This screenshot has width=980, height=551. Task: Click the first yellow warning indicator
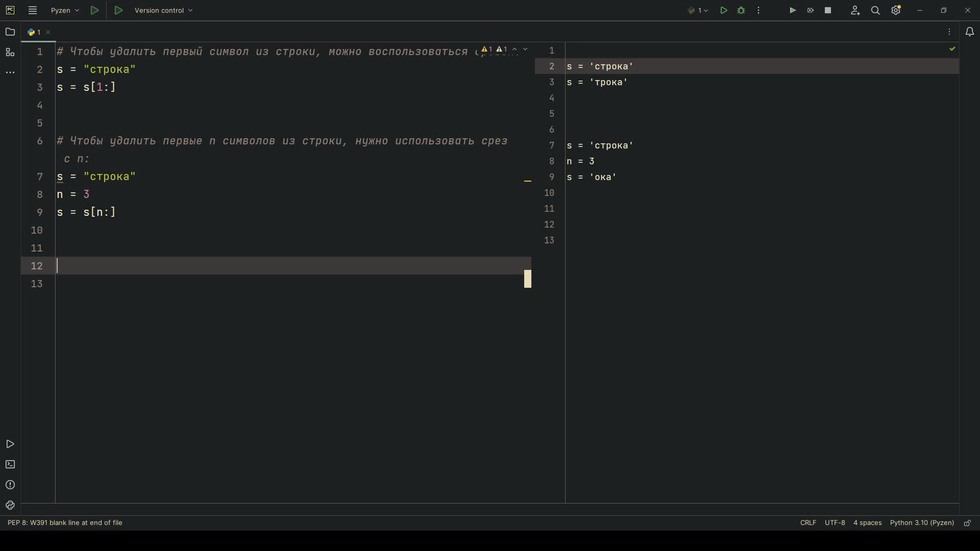click(x=487, y=49)
